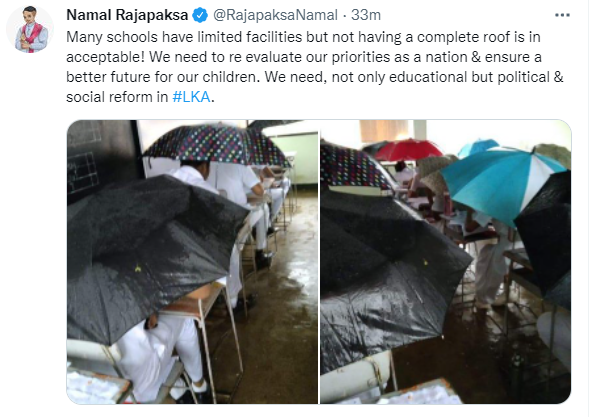Select the display name Namal Rajapaksa
Image resolution: width=596 pixels, height=417 pixels.
tap(127, 15)
